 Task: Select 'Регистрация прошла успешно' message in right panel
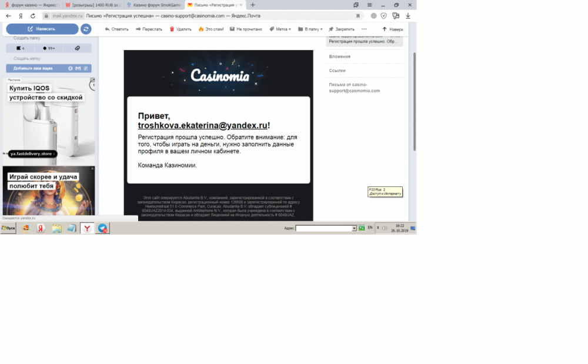tap(365, 41)
